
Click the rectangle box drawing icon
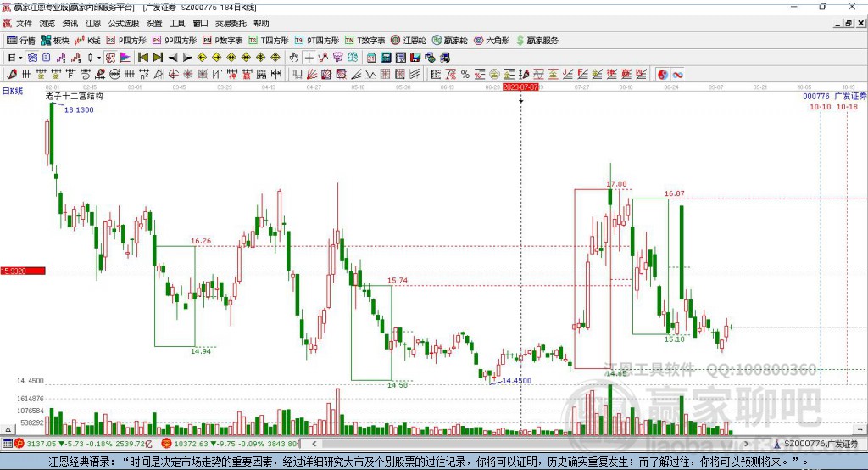point(296,75)
